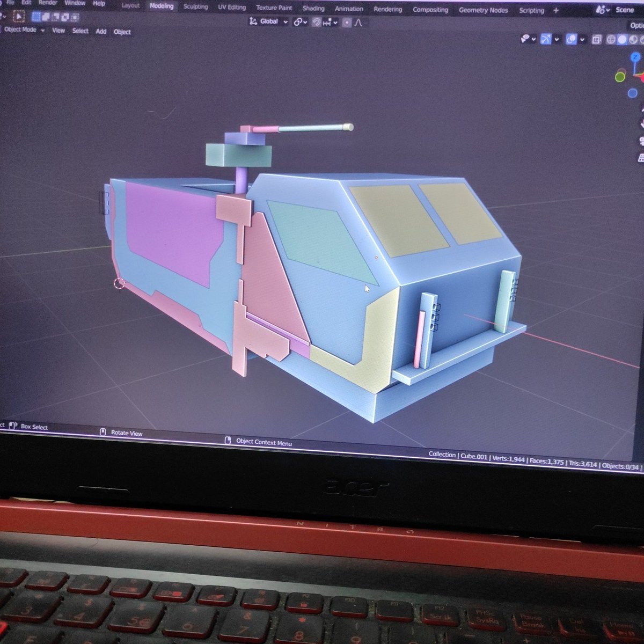The height and width of the screenshot is (644, 644).
Task: Click the blue Z axis gizmo
Action: (x=636, y=56)
